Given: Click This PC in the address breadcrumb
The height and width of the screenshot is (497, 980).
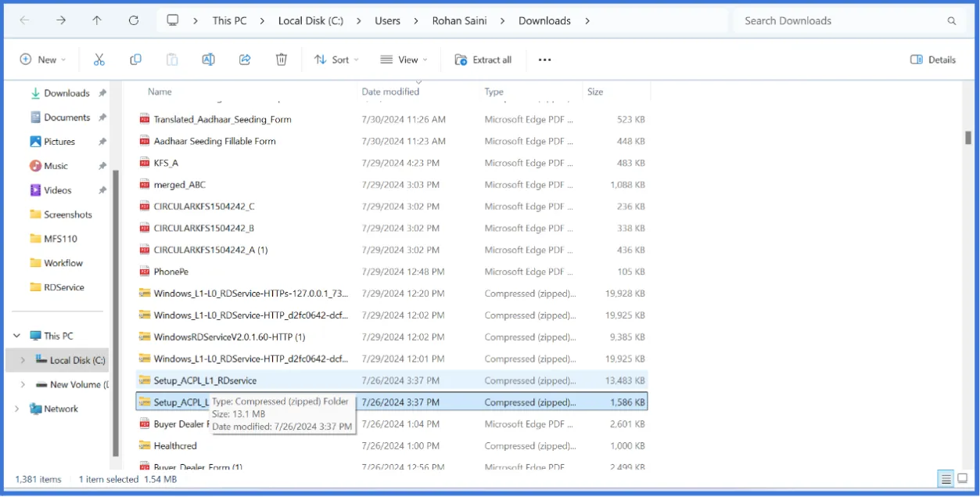Looking at the screenshot, I should [229, 21].
